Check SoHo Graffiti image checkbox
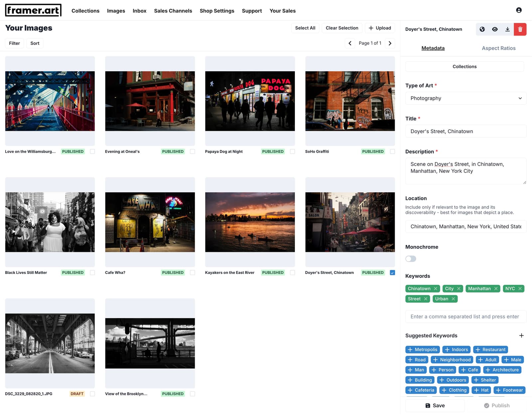 point(393,151)
